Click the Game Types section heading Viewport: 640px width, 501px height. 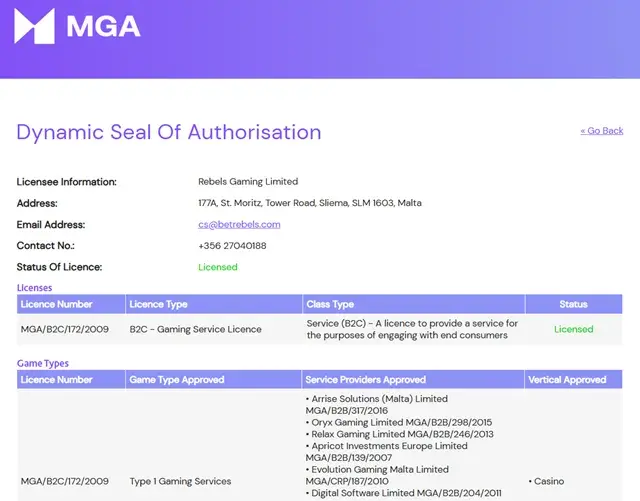coord(42,363)
